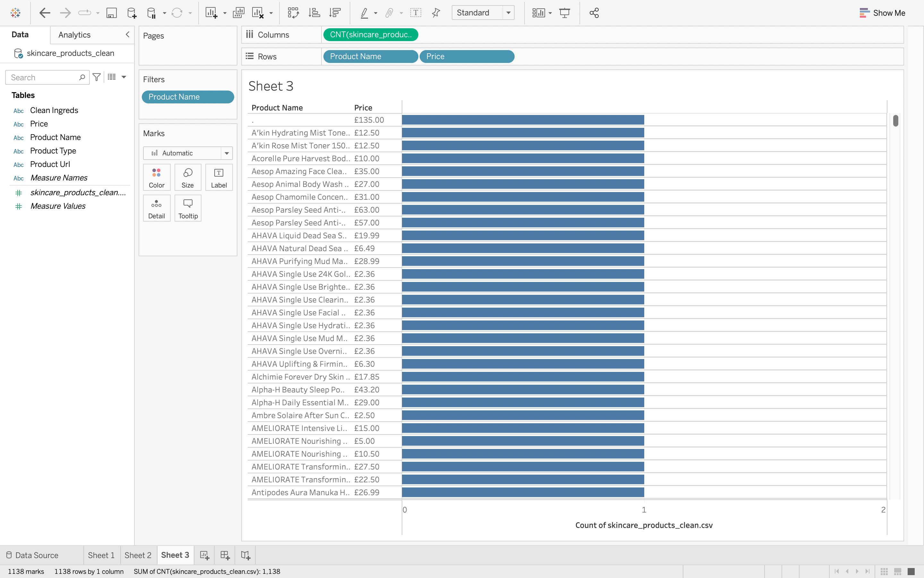Viewport: 924px width, 578px height.
Task: Click the Tableau logo icon
Action: click(x=16, y=13)
